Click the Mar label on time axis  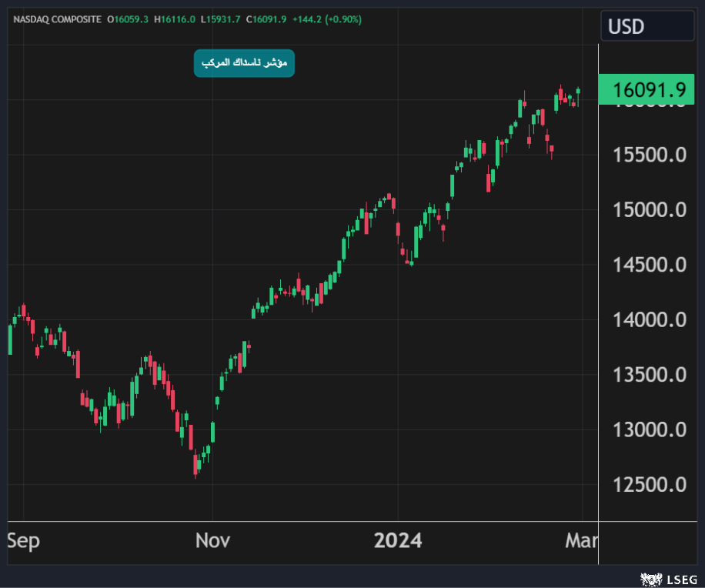(x=581, y=541)
